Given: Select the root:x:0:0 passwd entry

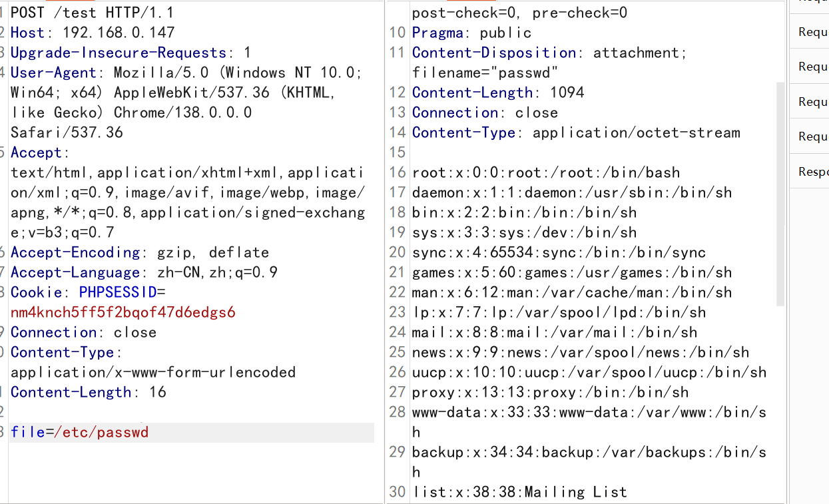Looking at the screenshot, I should click(x=546, y=172).
